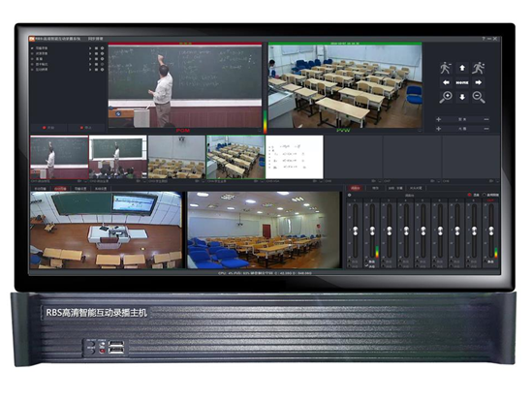The image size is (532, 400).
Task: Click the red-dot start recording button
Action: (x=48, y=128)
